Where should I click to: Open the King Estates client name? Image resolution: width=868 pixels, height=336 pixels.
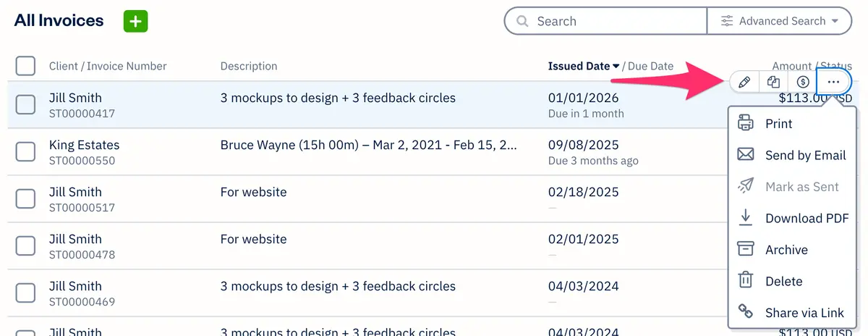84,145
